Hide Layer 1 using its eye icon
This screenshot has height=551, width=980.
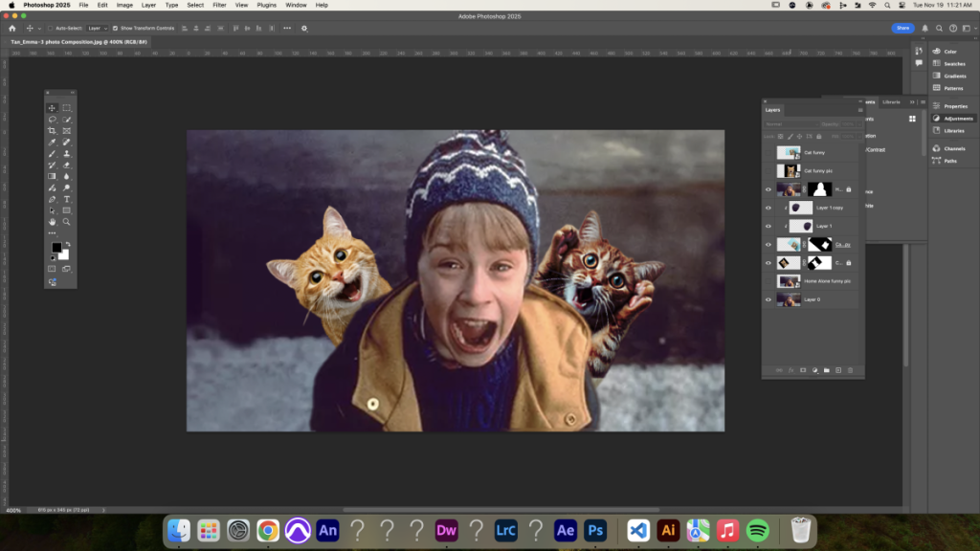pyautogui.click(x=768, y=226)
